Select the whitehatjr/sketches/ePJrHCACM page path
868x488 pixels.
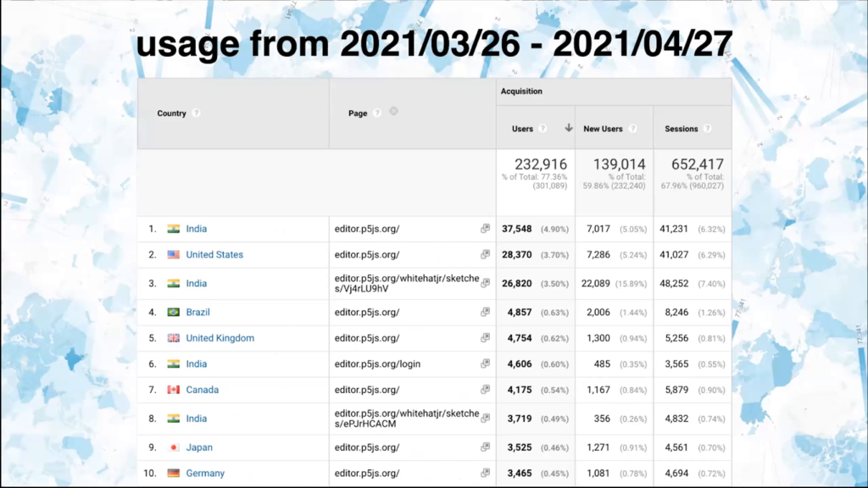(x=407, y=419)
